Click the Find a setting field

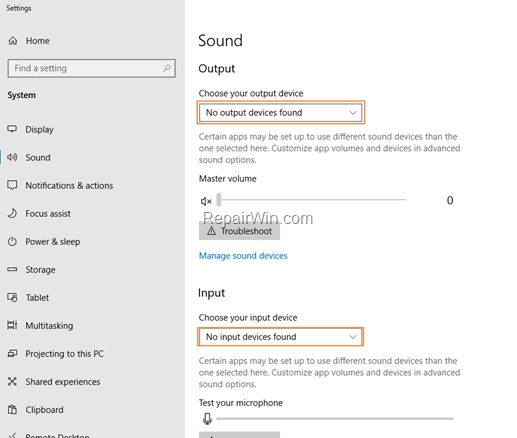click(91, 68)
